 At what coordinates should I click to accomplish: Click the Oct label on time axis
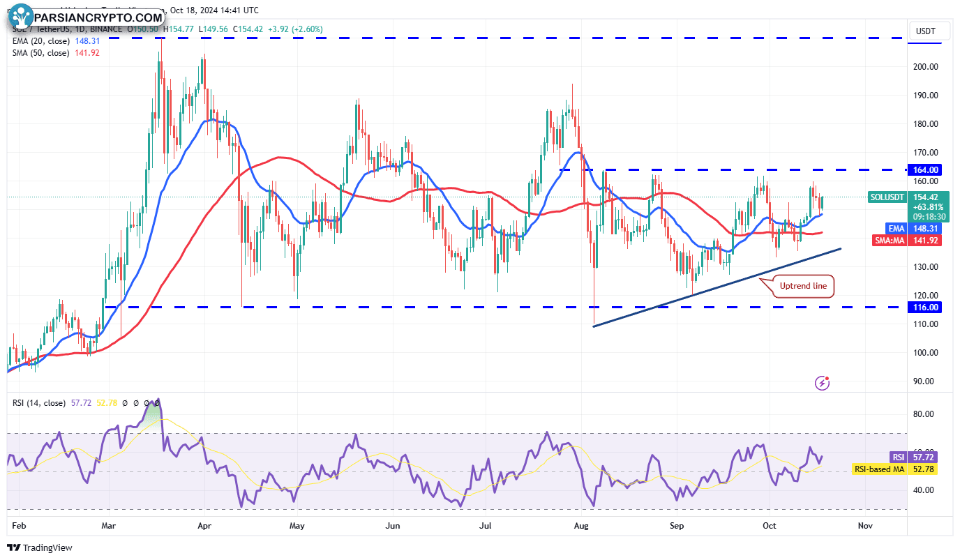770,524
